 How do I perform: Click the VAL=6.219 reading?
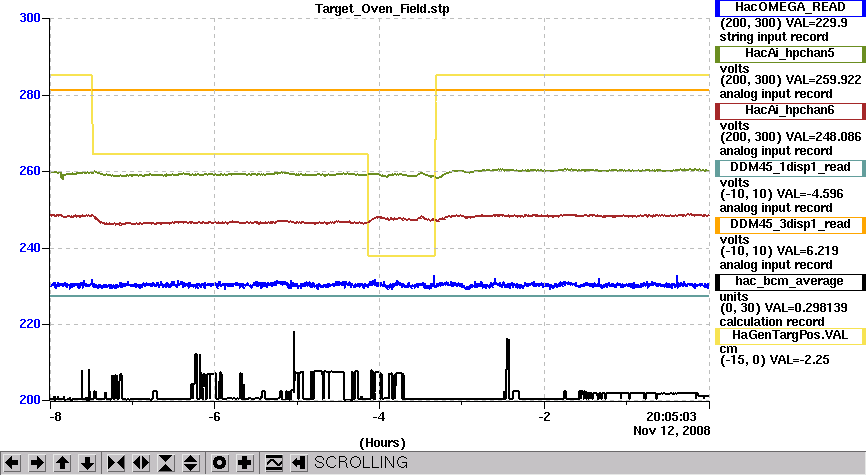807,251
